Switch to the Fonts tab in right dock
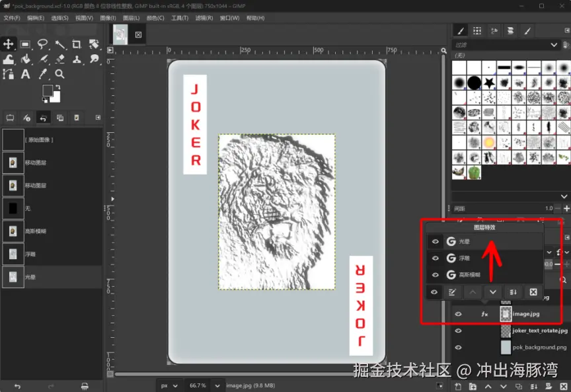 coord(494,31)
